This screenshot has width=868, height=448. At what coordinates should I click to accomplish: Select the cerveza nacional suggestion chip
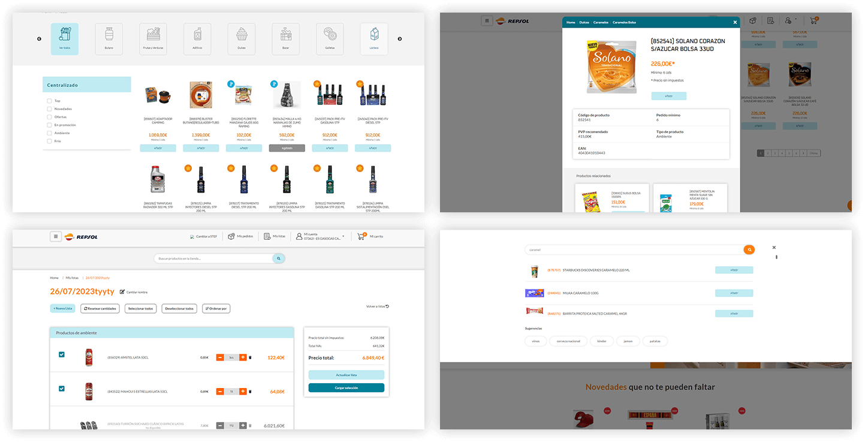tap(568, 341)
